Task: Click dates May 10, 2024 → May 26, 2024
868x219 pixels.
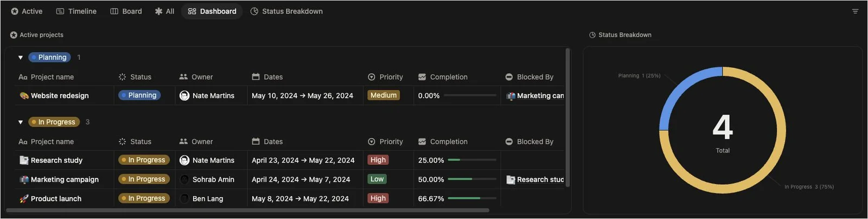Action: click(x=302, y=95)
